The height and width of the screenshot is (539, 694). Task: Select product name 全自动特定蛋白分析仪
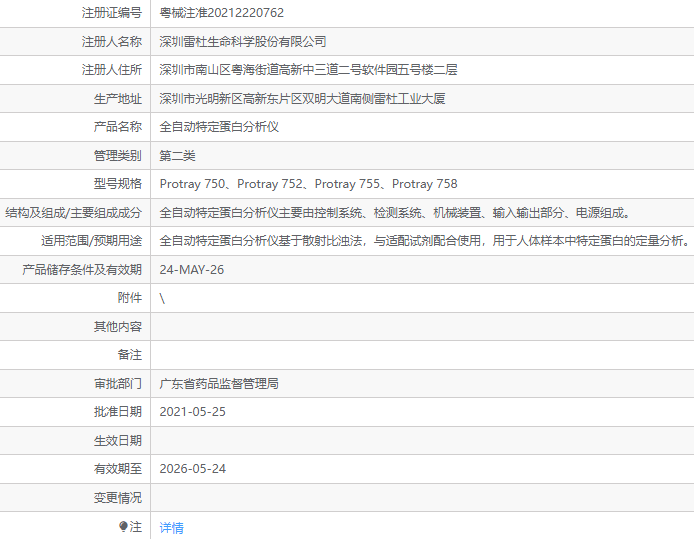219,127
